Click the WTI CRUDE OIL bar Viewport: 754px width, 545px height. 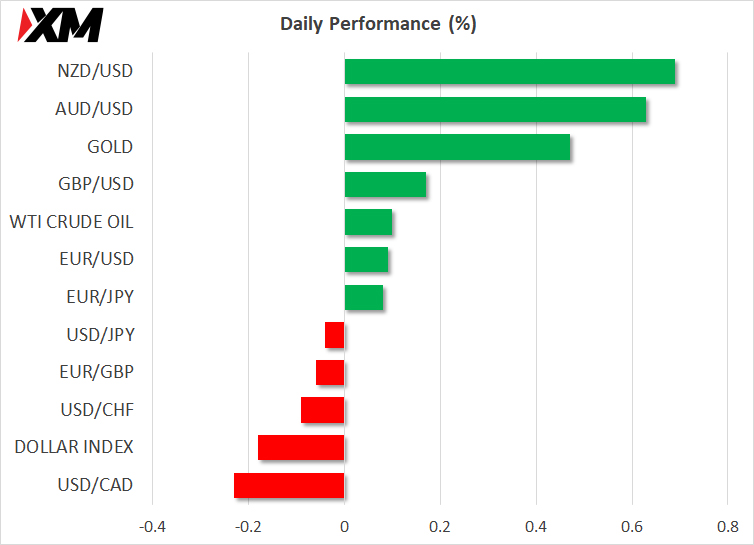[x=368, y=222]
